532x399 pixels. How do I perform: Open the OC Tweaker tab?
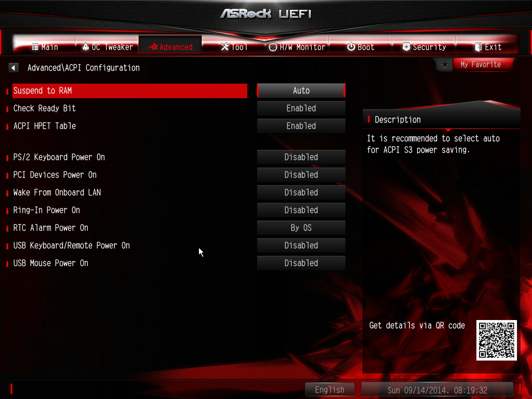(107, 47)
